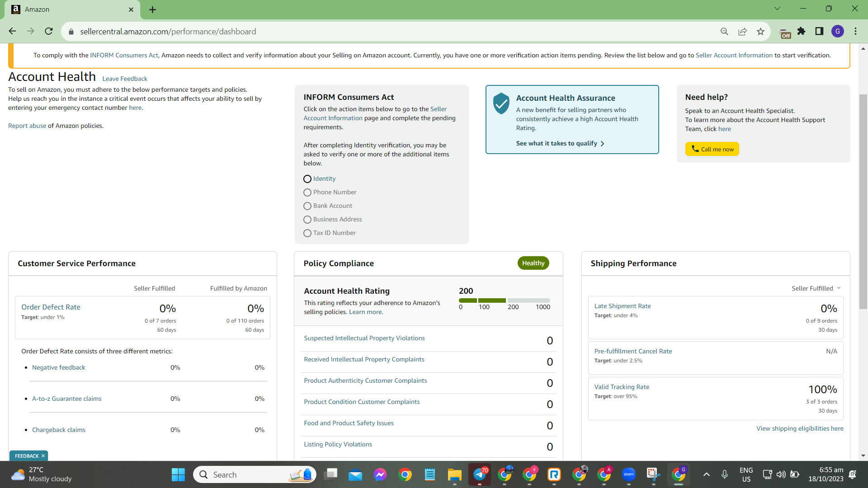This screenshot has height=488, width=868.
Task: Expand See what it takes to qualify
Action: [x=560, y=143]
